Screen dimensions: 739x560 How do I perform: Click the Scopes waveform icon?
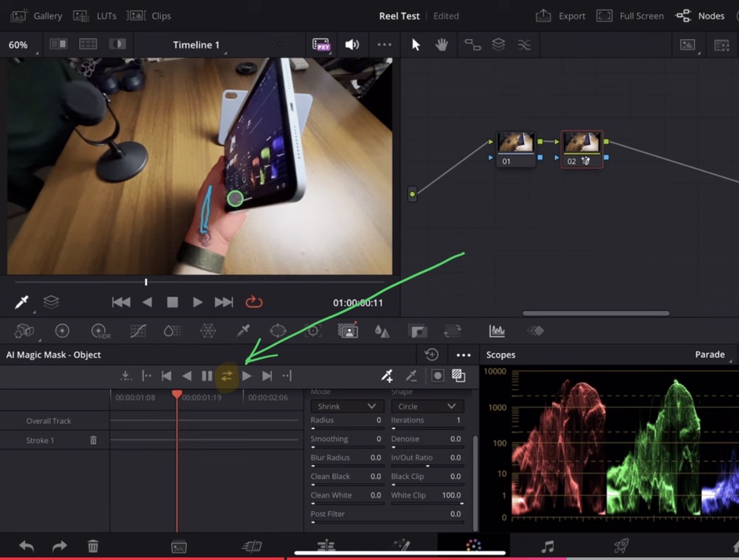pos(497,331)
